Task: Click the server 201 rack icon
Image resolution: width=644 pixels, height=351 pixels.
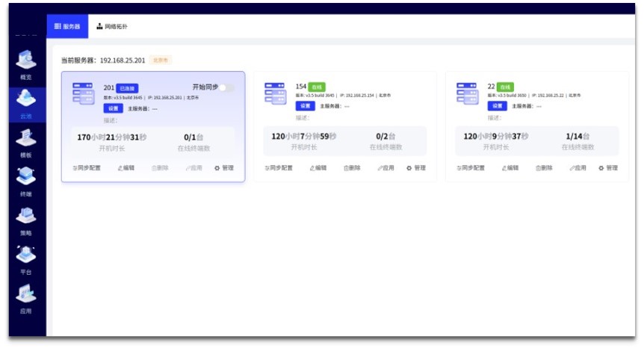Action: 83,93
